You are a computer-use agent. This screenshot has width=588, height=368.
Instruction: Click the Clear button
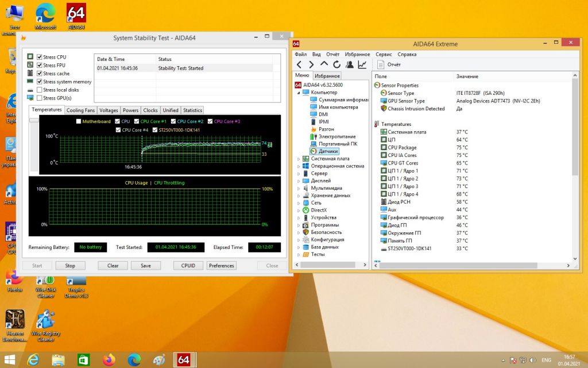113,266
